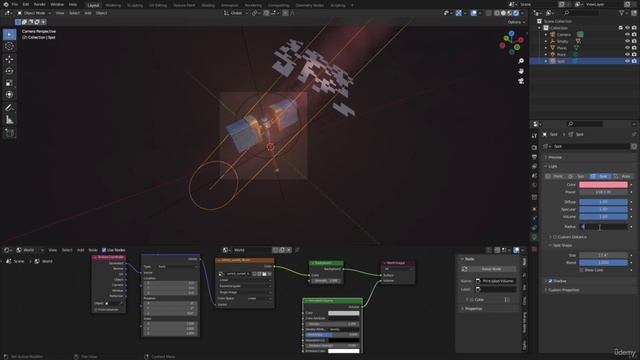Viewport: 640px width, 360px height.
Task: Select the Annotate pencil tool
Action: click(x=9, y=108)
